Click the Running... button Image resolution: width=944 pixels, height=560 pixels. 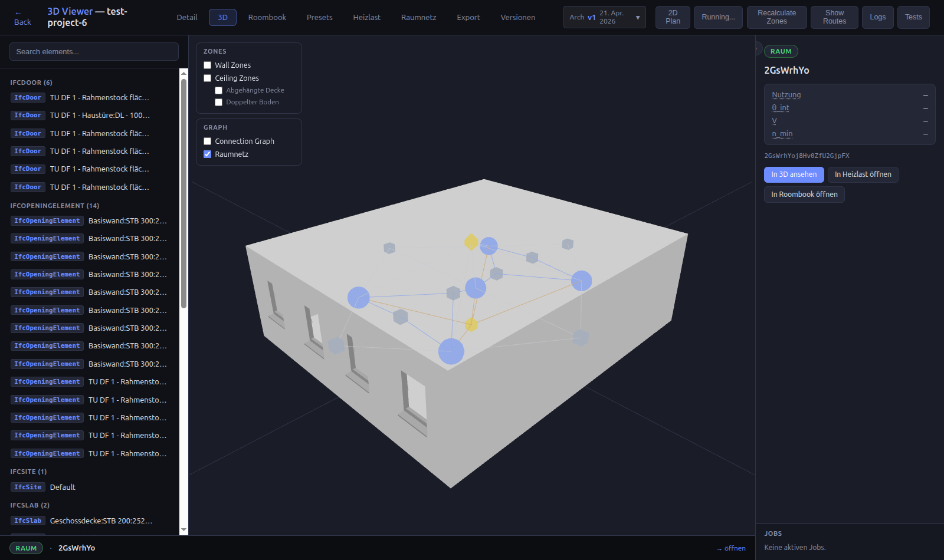coord(718,17)
